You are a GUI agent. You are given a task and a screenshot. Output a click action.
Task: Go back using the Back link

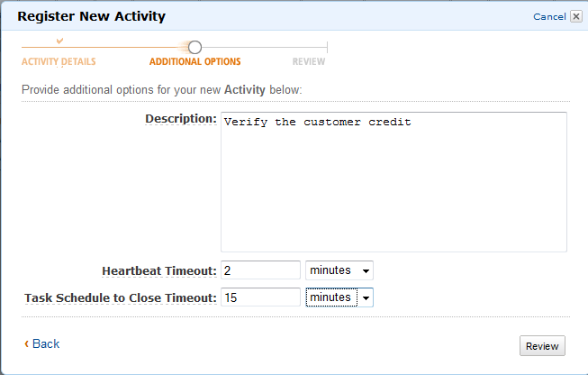[x=46, y=343]
